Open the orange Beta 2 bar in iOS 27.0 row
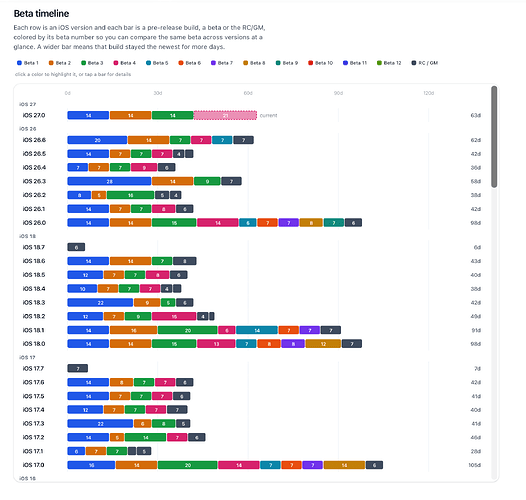This screenshot has height=500, width=526. click(x=130, y=115)
